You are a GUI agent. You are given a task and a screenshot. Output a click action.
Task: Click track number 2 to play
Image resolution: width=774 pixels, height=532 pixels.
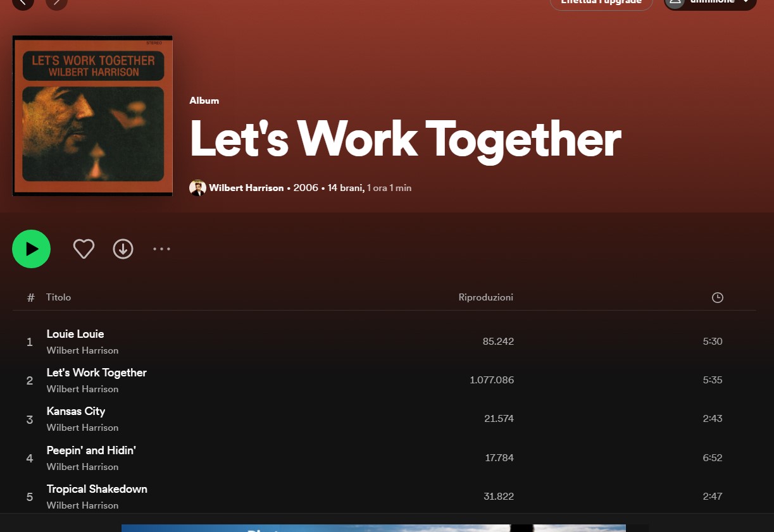29,381
